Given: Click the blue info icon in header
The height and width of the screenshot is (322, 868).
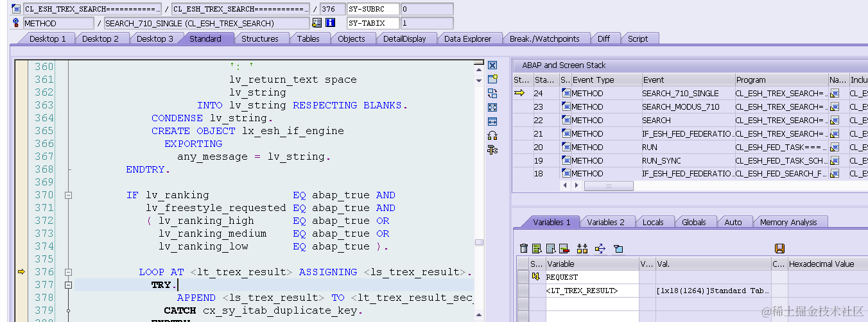Looking at the screenshot, I should [331, 23].
